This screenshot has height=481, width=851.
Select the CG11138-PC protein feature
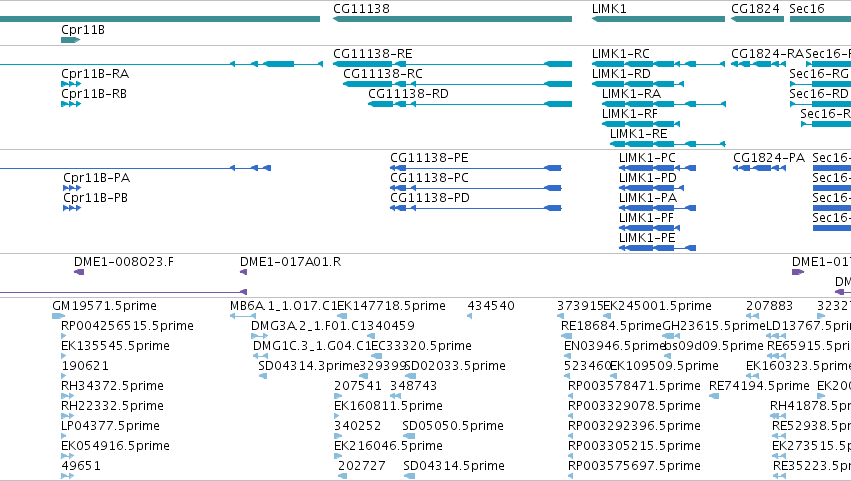pyautogui.click(x=476, y=188)
